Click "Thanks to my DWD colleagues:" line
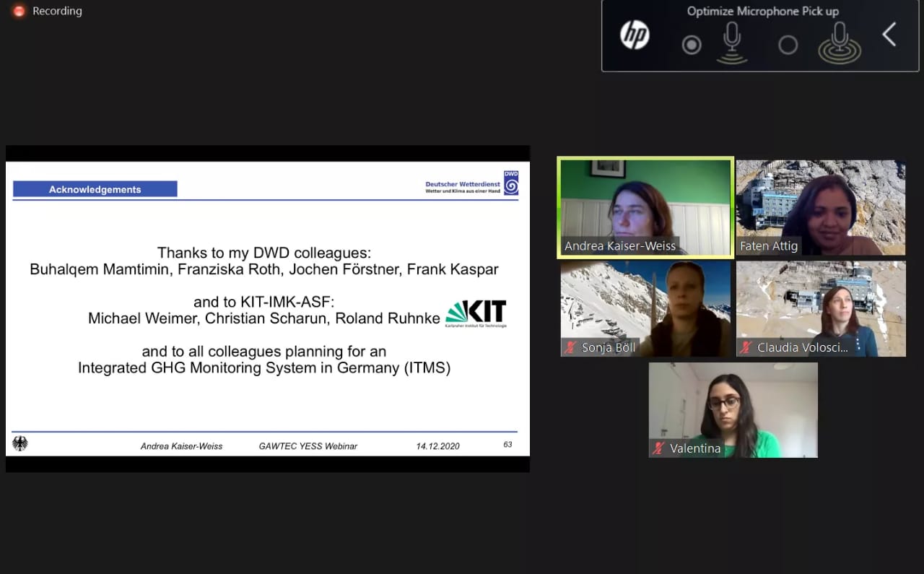The height and width of the screenshot is (574, 924). click(x=264, y=253)
